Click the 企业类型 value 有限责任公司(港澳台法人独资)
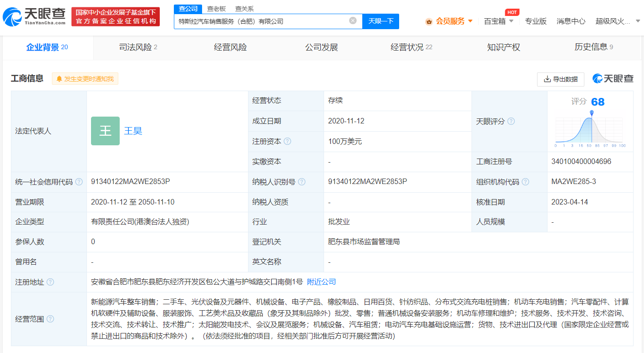 (140, 222)
